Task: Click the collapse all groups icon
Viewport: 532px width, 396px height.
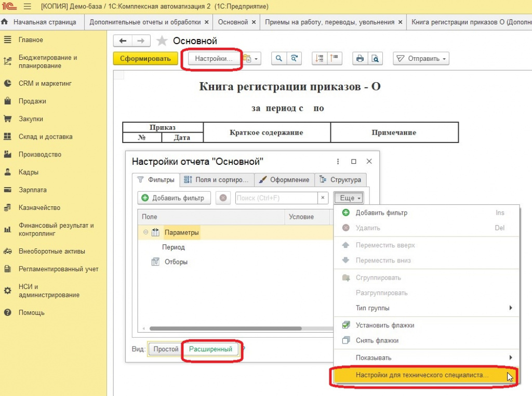Action: tap(335, 59)
